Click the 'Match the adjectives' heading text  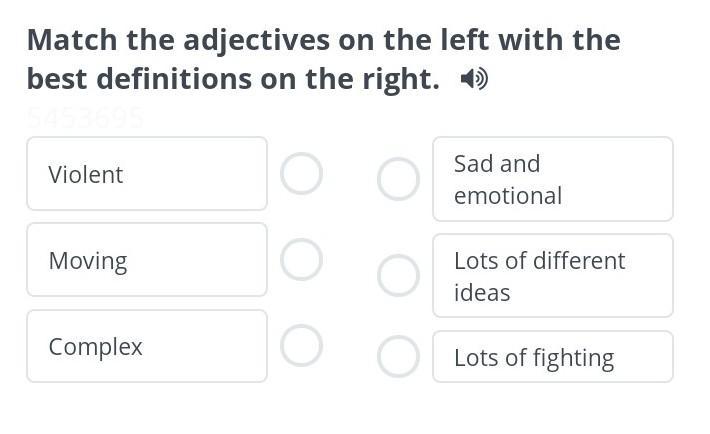(x=324, y=59)
